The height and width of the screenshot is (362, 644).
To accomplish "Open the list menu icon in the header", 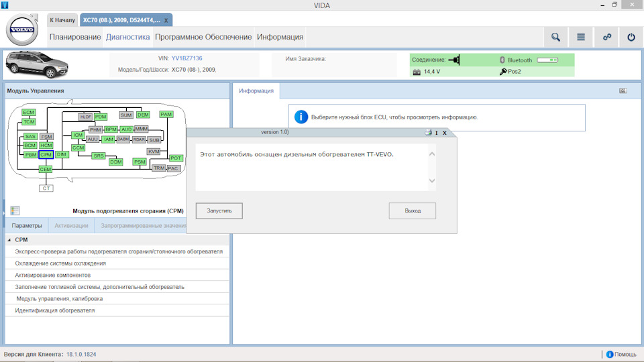I will click(x=581, y=38).
